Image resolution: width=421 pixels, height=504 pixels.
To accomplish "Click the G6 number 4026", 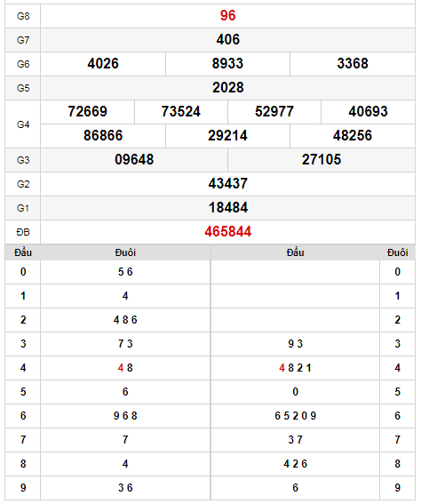I will point(103,64).
